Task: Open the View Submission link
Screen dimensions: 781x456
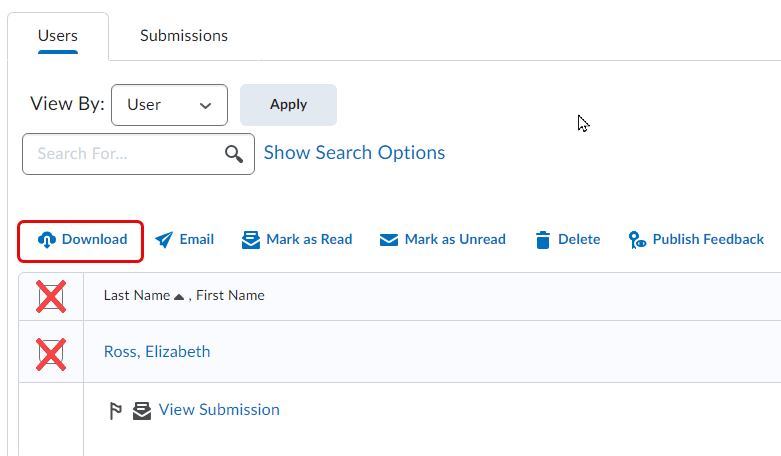Action: point(219,410)
